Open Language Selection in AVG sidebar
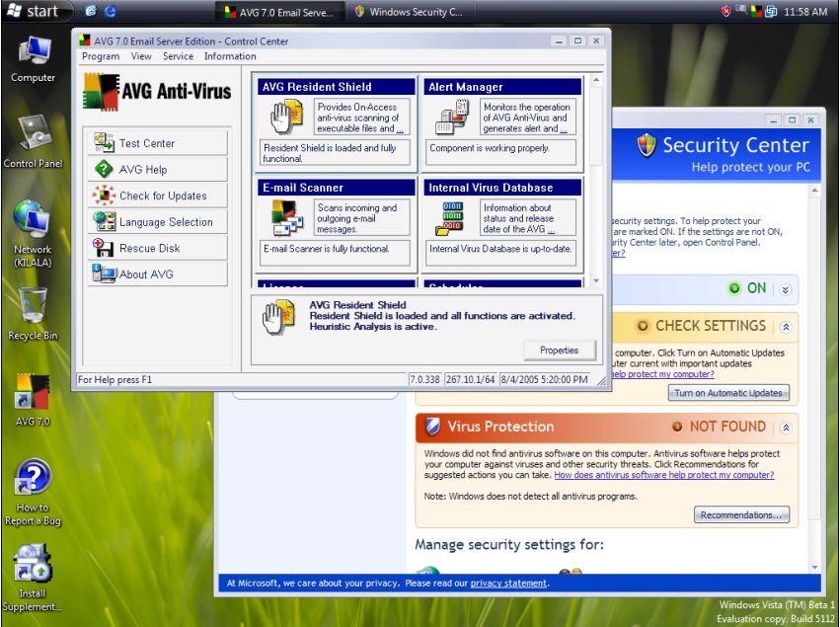The height and width of the screenshot is (627, 840). coord(158,222)
